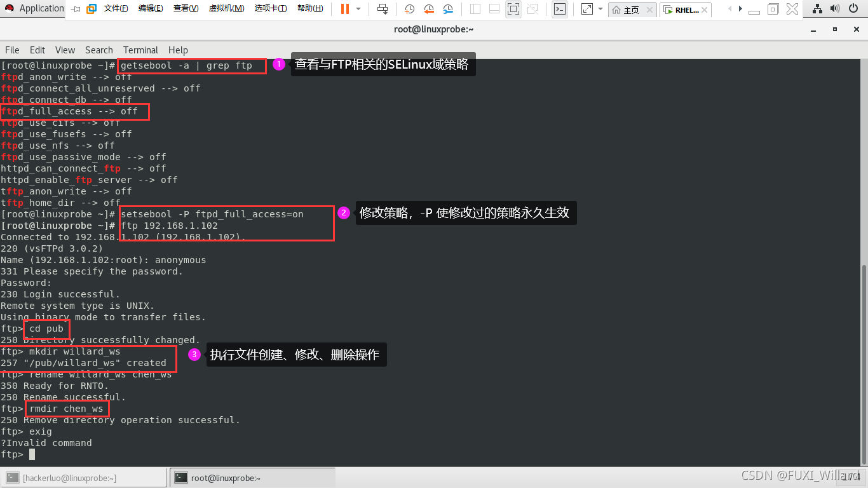
Task: Click 'tftp_home_dir --> off' line
Action: (x=61, y=203)
